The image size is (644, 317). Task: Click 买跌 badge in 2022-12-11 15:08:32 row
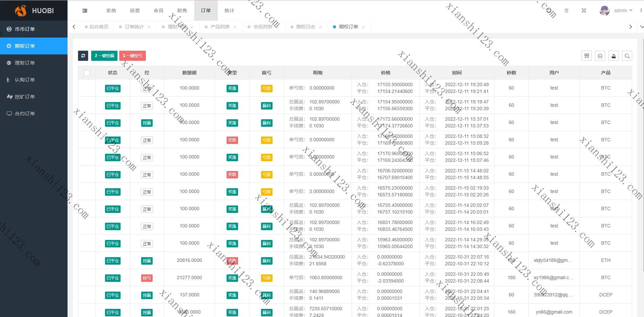[232, 140]
